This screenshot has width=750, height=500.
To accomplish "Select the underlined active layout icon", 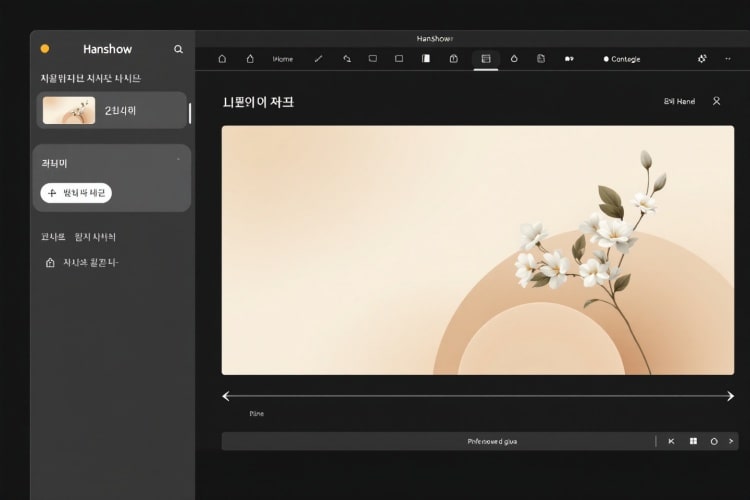I will click(486, 59).
